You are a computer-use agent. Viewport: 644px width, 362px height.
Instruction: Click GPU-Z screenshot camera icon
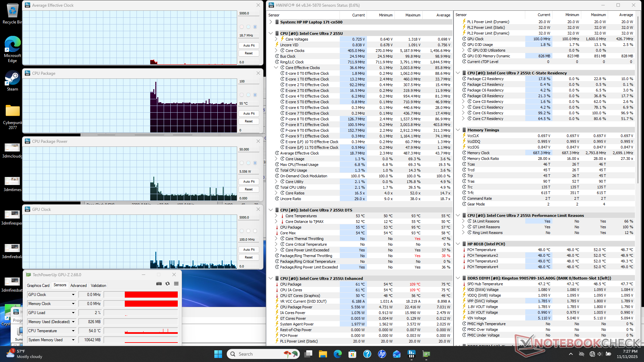click(x=159, y=284)
